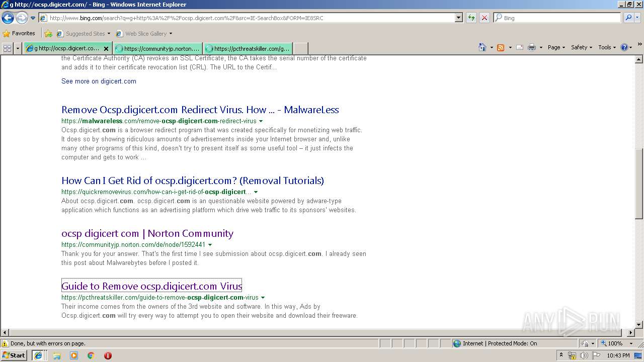Viewport: 644px width, 362px height.
Task: Expand the address bar autocomplete dropdown
Action: 458,18
